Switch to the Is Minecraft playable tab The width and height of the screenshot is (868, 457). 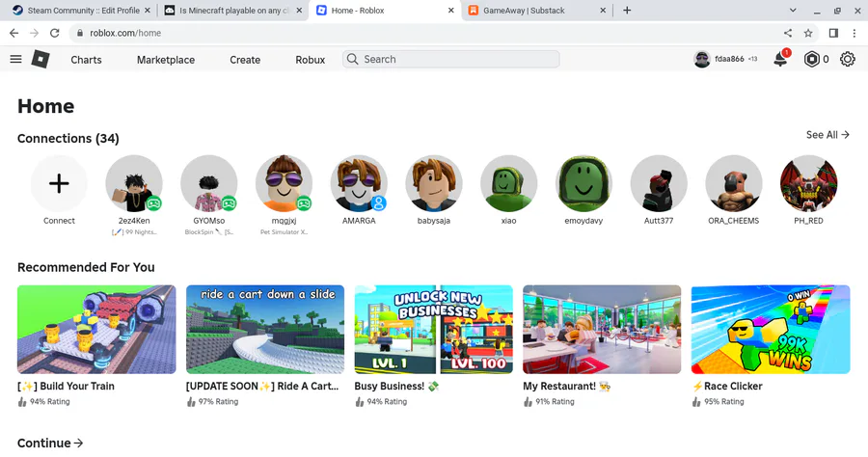point(233,11)
